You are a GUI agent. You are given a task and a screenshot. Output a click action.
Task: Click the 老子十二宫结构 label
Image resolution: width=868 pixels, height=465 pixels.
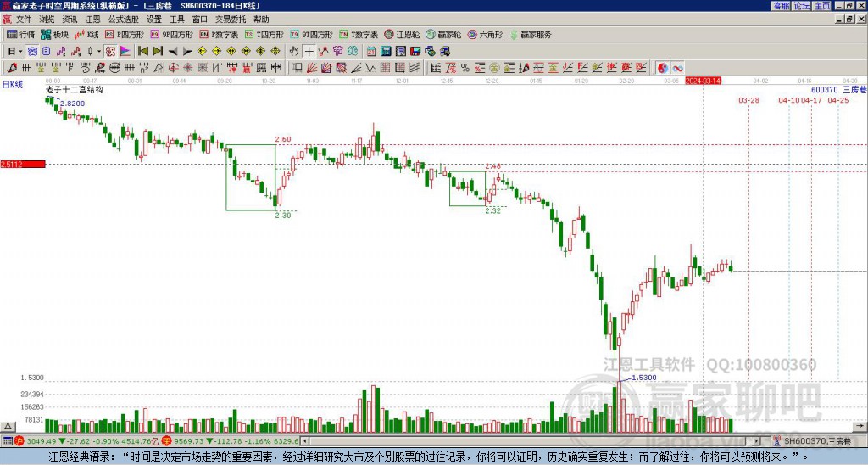coord(75,89)
